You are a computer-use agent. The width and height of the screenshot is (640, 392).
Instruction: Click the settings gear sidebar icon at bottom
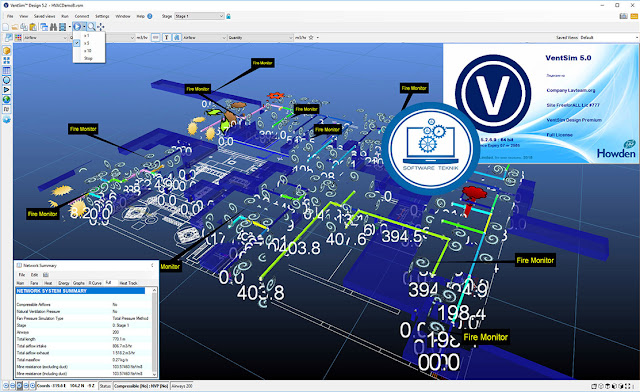(x=7, y=120)
